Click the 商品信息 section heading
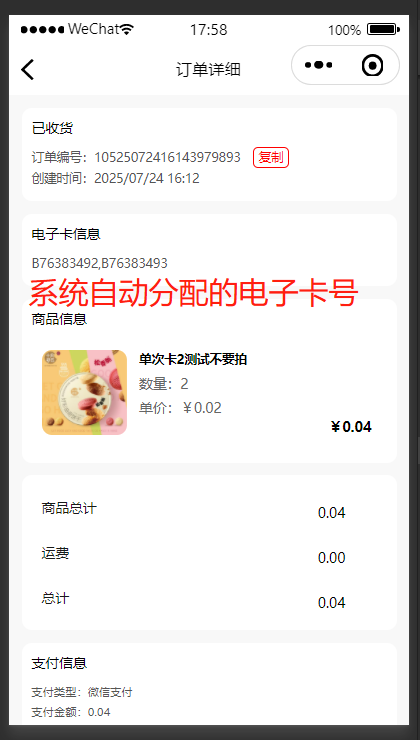420x740 pixels. [x=59, y=319]
